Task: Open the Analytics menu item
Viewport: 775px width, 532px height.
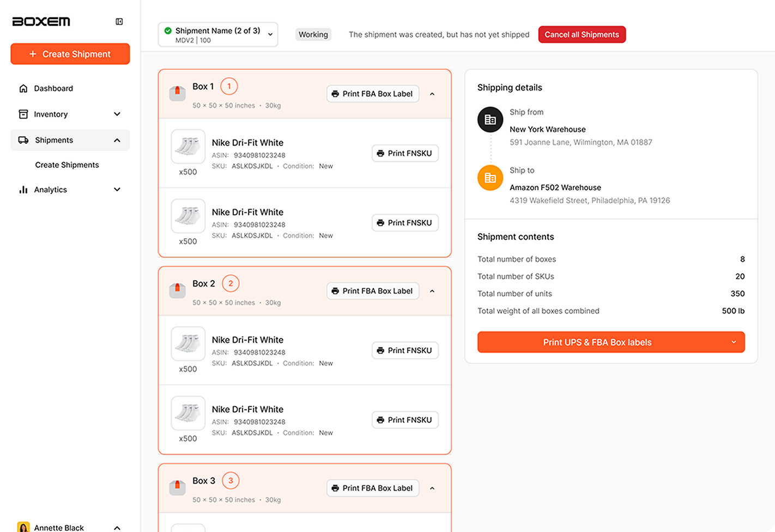Action: pyautogui.click(x=70, y=190)
